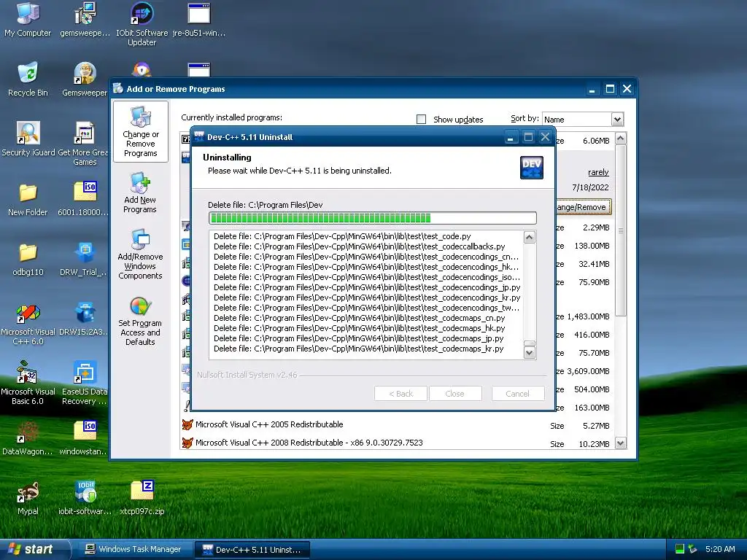Launch IObit Software Updater shortcut
The width and height of the screenshot is (747, 560).
[142, 24]
